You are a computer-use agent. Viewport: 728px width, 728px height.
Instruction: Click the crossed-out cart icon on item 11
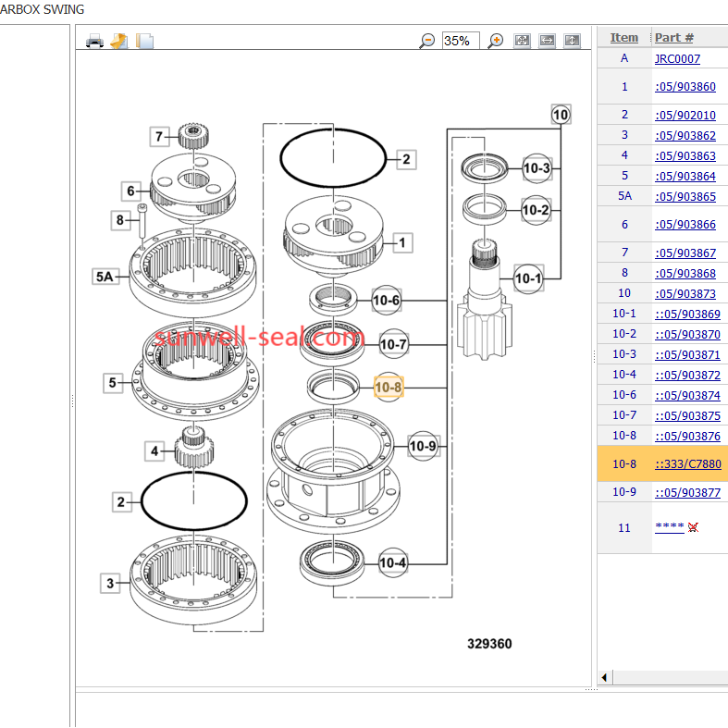pos(693,527)
